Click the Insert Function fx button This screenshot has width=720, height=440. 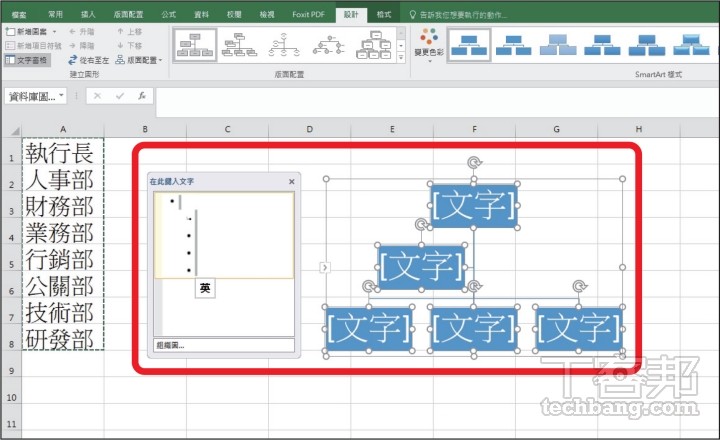pos(142,96)
